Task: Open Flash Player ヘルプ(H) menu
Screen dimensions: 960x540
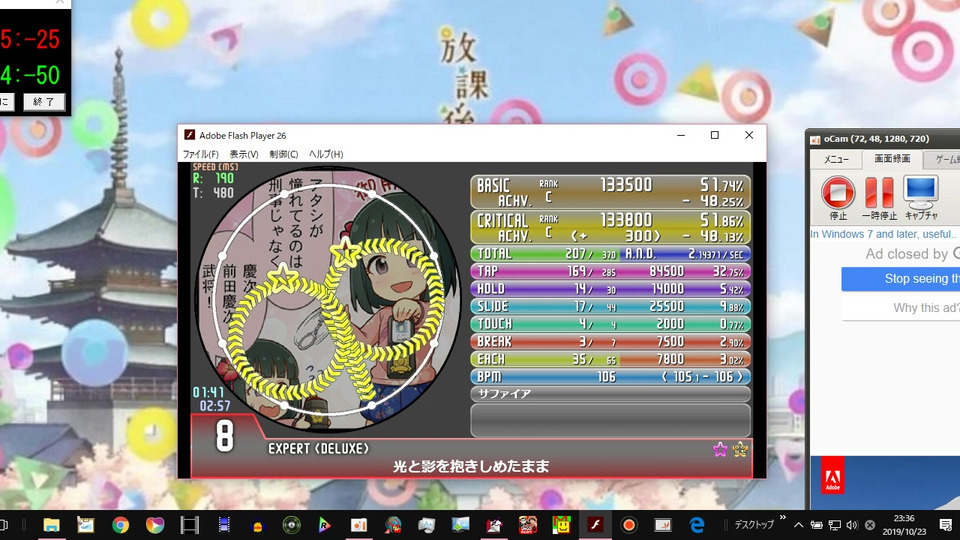Action: 326,154
